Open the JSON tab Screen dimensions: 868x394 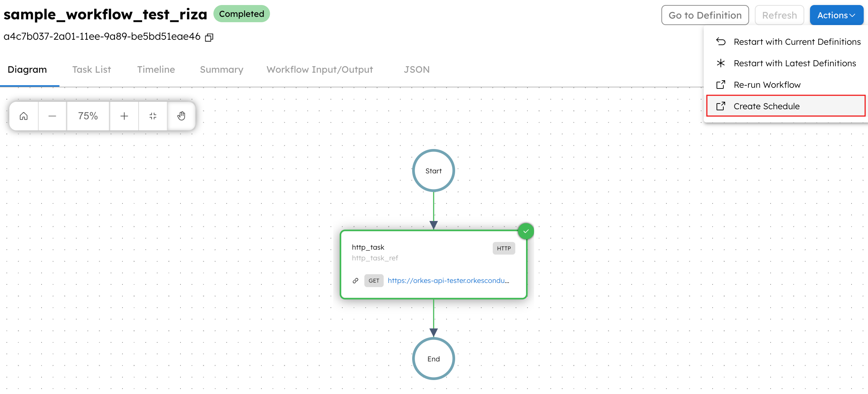pyautogui.click(x=416, y=69)
